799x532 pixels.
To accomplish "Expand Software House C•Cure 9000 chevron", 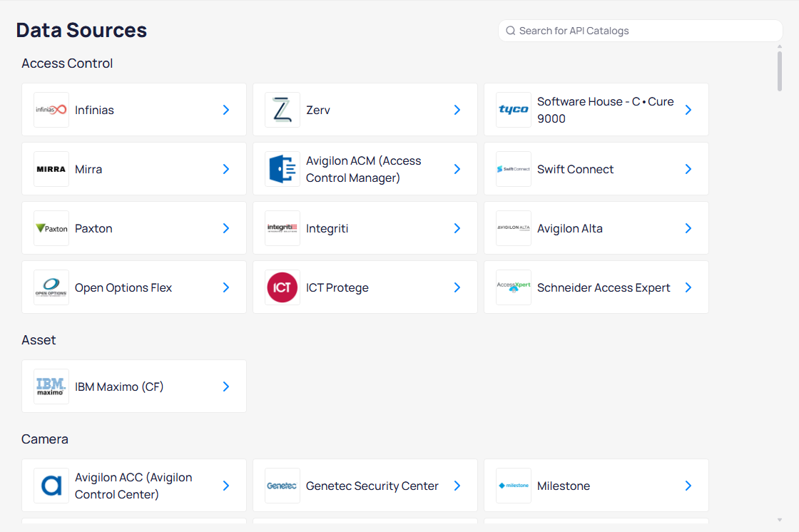I will click(x=688, y=110).
